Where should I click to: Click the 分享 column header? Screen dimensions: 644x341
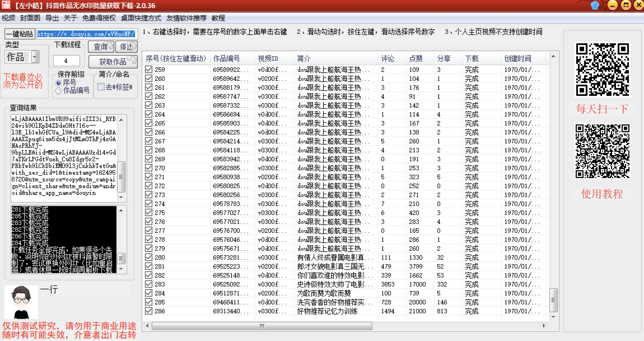tap(448, 59)
